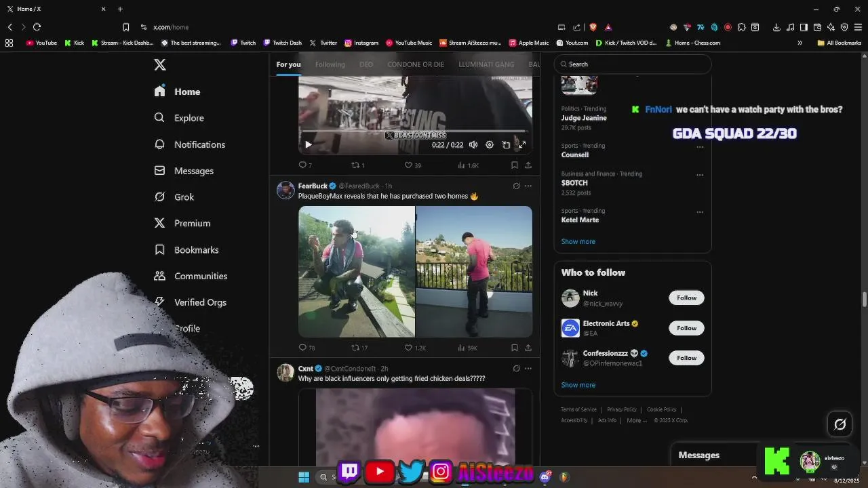Image resolution: width=868 pixels, height=488 pixels.
Task: Open Cxnt profile name
Action: coord(306,369)
